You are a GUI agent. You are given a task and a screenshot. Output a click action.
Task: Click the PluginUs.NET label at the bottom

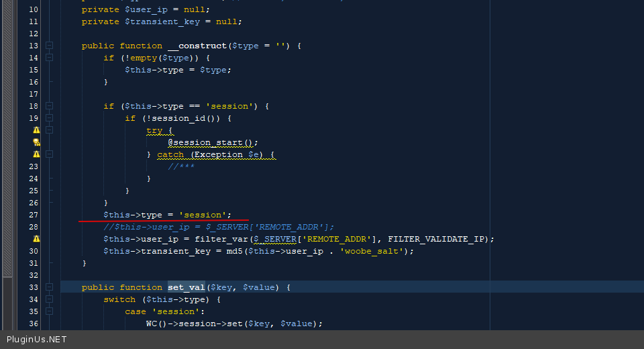(x=37, y=340)
